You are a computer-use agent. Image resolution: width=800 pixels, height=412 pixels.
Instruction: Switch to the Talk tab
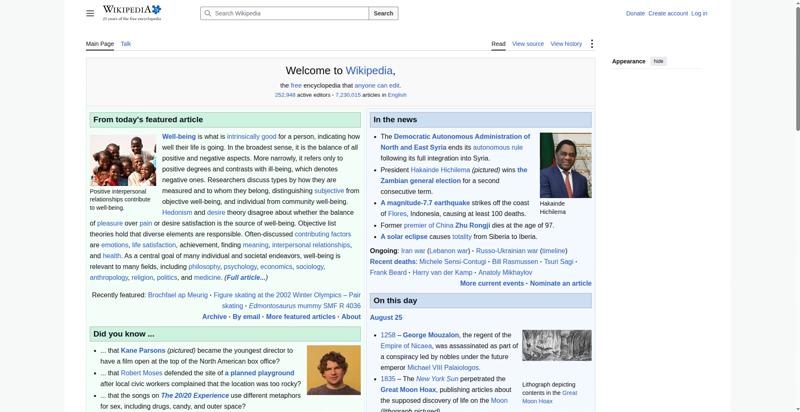click(126, 44)
